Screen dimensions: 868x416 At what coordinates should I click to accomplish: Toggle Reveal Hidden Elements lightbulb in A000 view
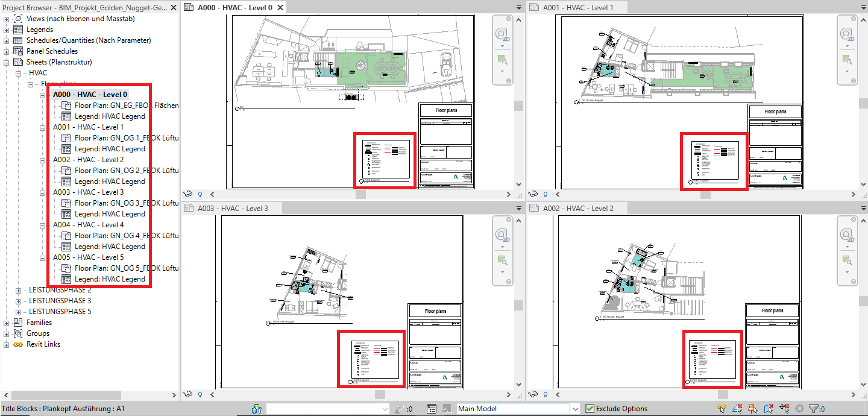[200, 194]
